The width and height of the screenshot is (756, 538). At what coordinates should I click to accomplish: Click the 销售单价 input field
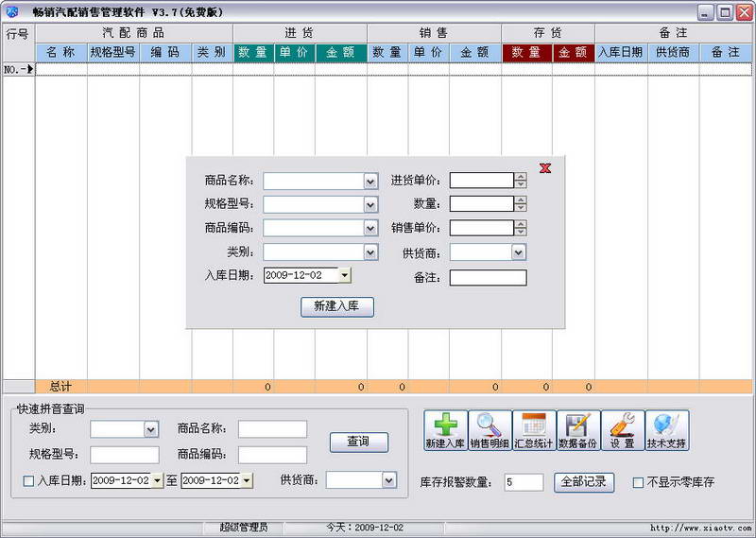click(x=482, y=228)
